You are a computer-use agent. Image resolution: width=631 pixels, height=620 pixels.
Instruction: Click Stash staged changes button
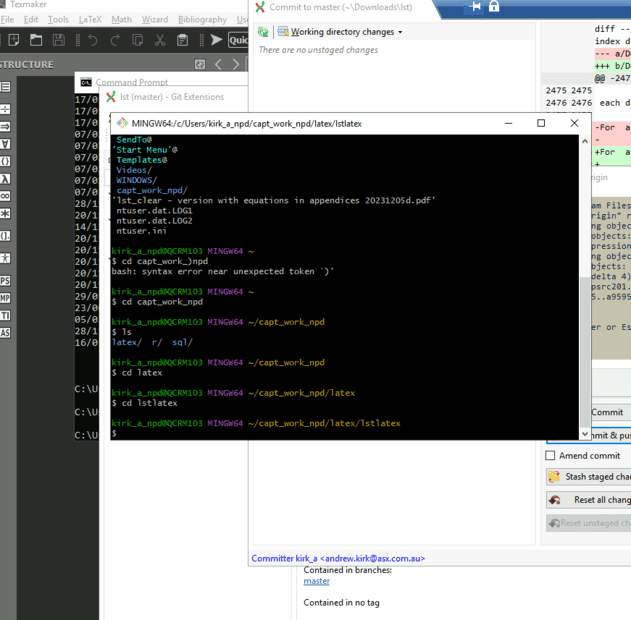point(588,477)
